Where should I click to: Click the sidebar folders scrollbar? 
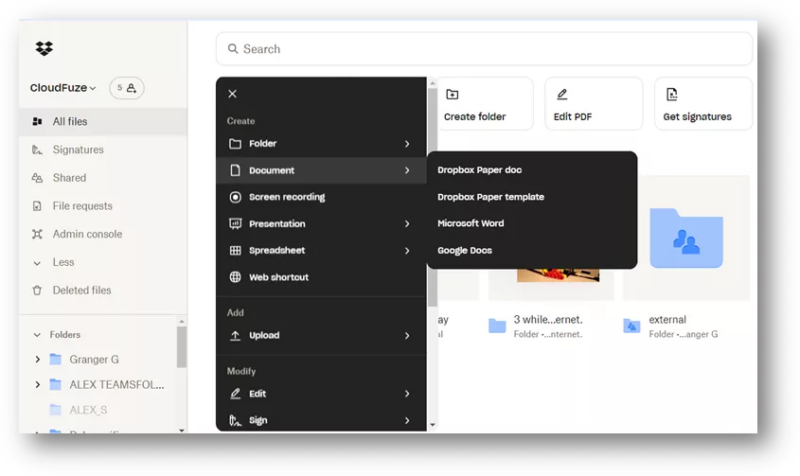pyautogui.click(x=182, y=347)
